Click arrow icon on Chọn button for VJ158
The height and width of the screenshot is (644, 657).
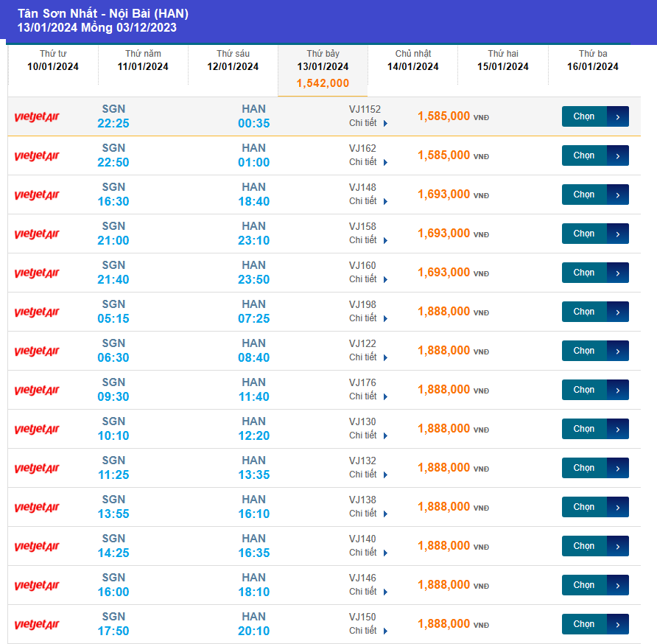[x=617, y=234]
